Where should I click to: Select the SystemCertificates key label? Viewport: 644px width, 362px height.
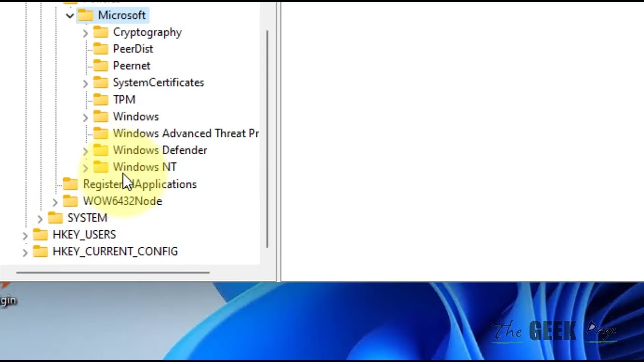[158, 82]
